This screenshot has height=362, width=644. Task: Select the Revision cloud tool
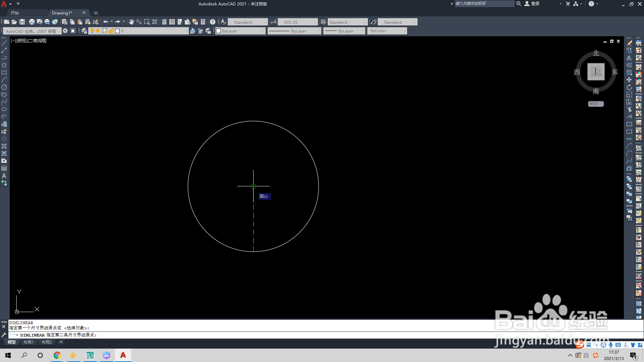tap(4, 95)
